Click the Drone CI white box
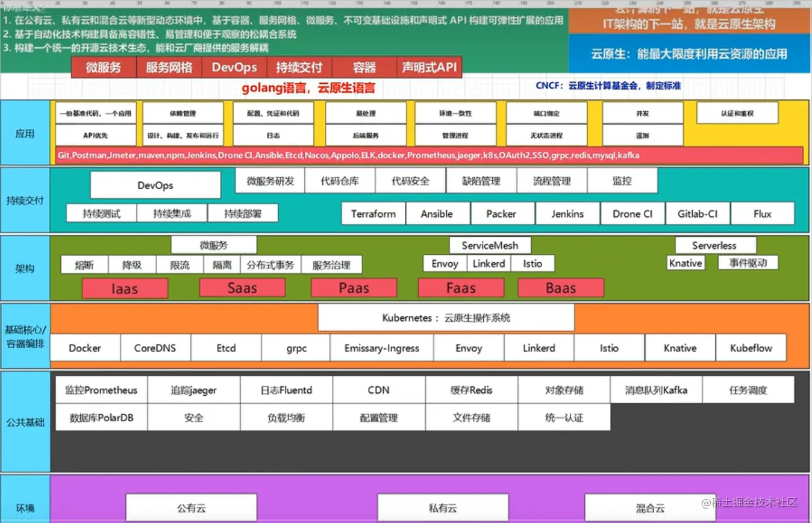Image resolution: width=812 pixels, height=523 pixels. (632, 214)
